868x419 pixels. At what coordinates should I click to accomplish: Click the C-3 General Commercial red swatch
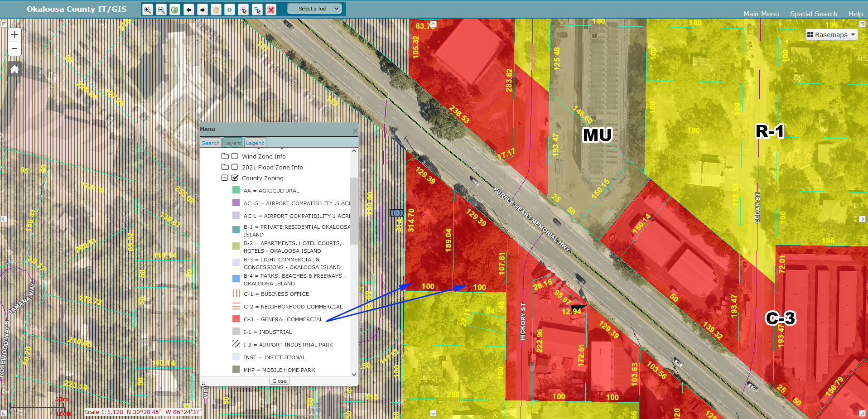(236, 319)
